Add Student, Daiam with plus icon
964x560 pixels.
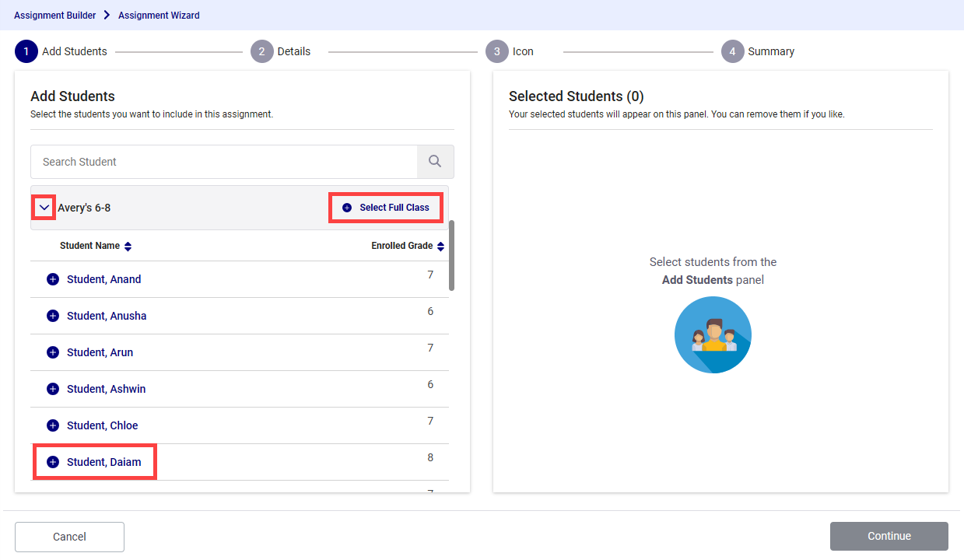[53, 462]
